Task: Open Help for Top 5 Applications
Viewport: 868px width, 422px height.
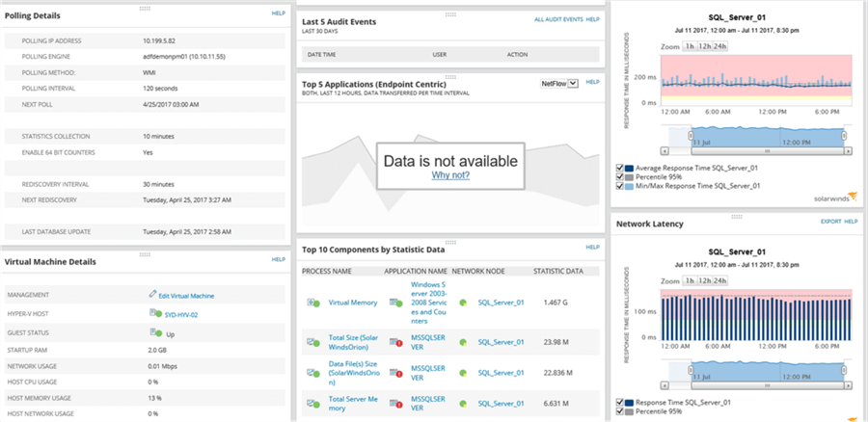Action: (593, 82)
